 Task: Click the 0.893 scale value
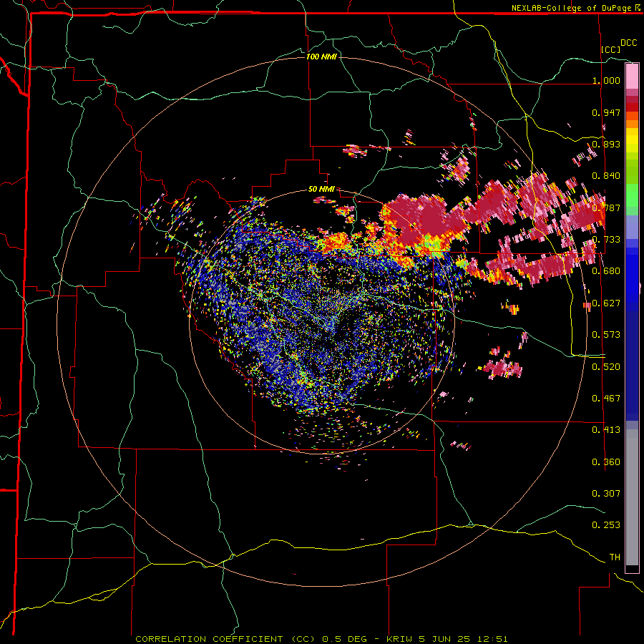tap(606, 144)
